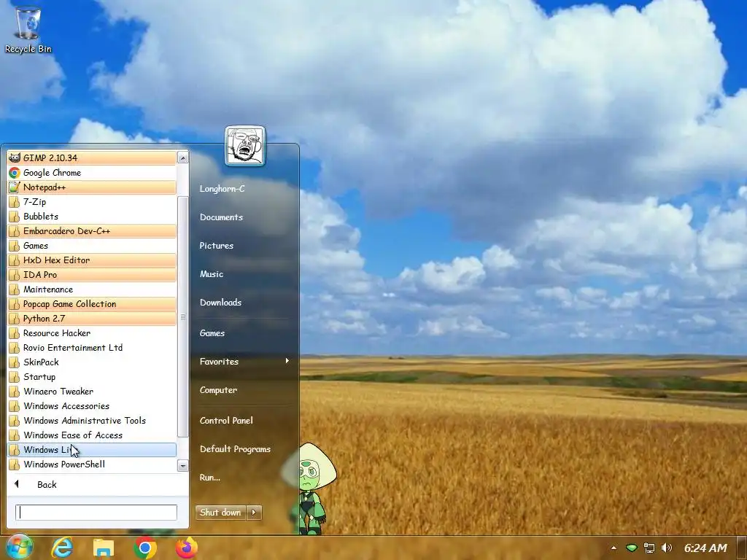Screen dimensions: 747x560
Task: Open the Games folder in programs list
Action: 92,246
